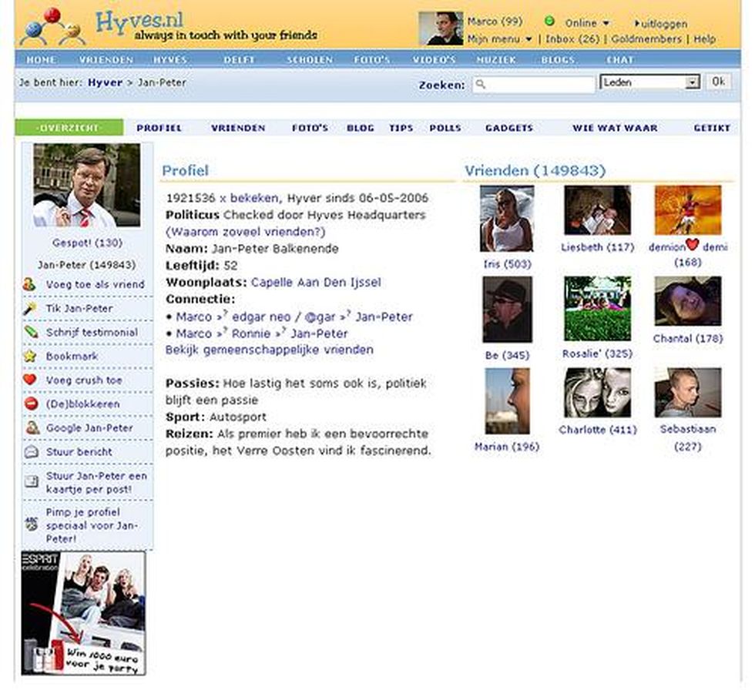Screen dimensions: 755x700
Task: Click the wand icon beside Tik Jan-Peter
Action: 30,308
